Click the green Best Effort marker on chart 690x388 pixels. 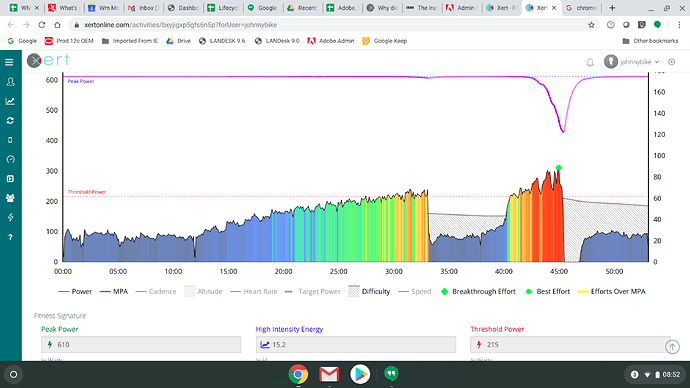(558, 168)
